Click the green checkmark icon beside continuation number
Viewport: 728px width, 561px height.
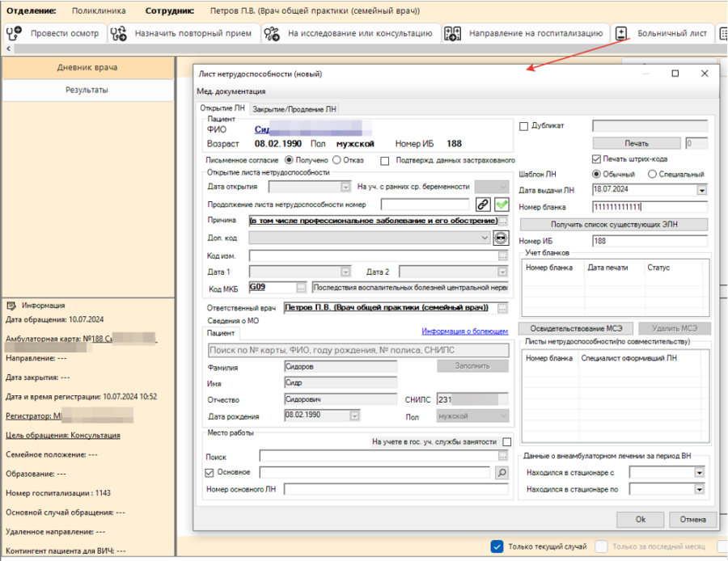pos(502,205)
